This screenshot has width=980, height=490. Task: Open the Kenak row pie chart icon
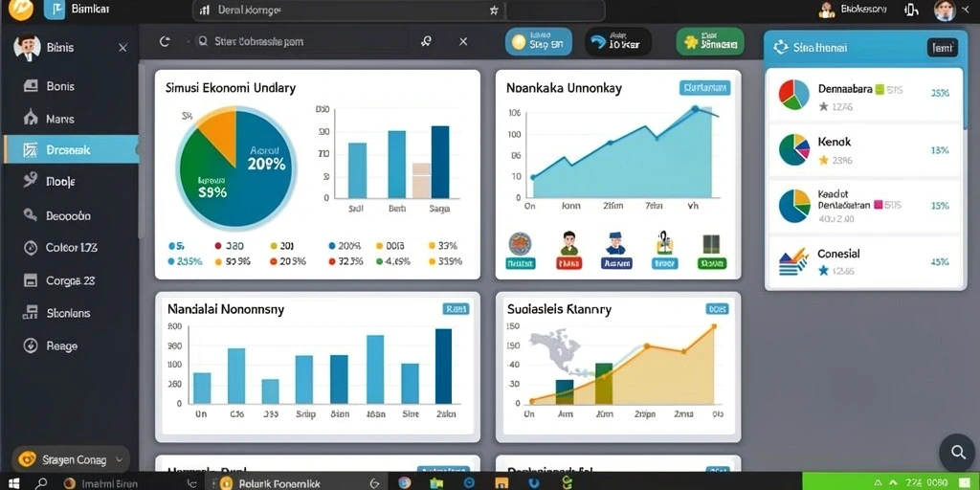[x=794, y=149]
